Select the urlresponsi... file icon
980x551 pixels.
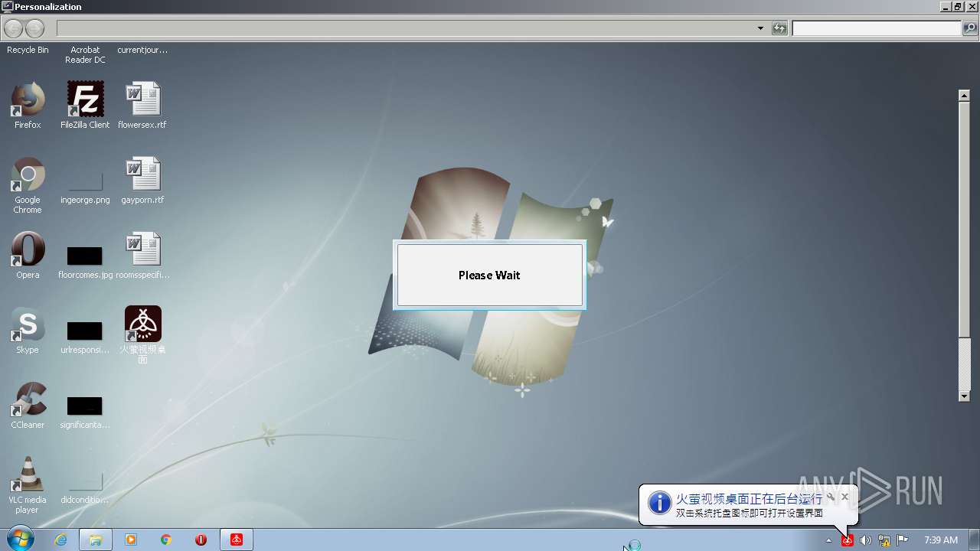click(x=85, y=335)
